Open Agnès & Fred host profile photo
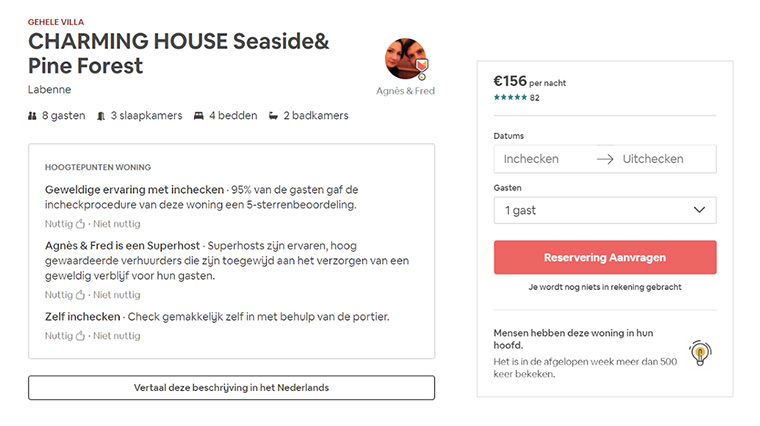 pyautogui.click(x=406, y=59)
